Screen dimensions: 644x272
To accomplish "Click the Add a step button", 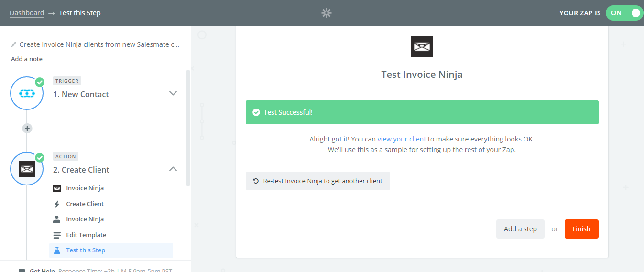I will tap(520, 229).
